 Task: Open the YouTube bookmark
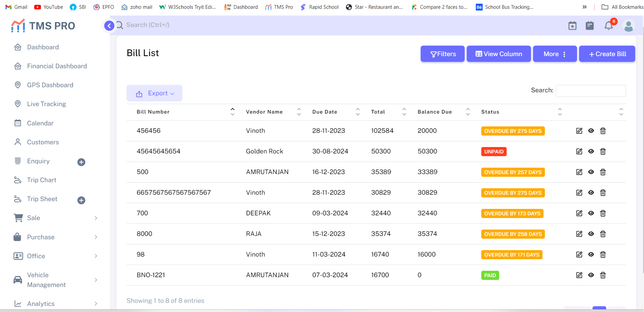point(49,7)
